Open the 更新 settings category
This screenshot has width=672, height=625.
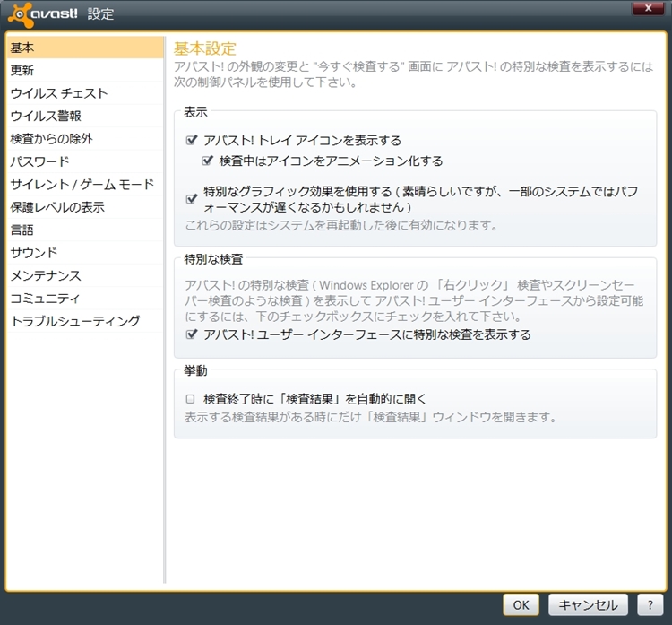(85, 70)
